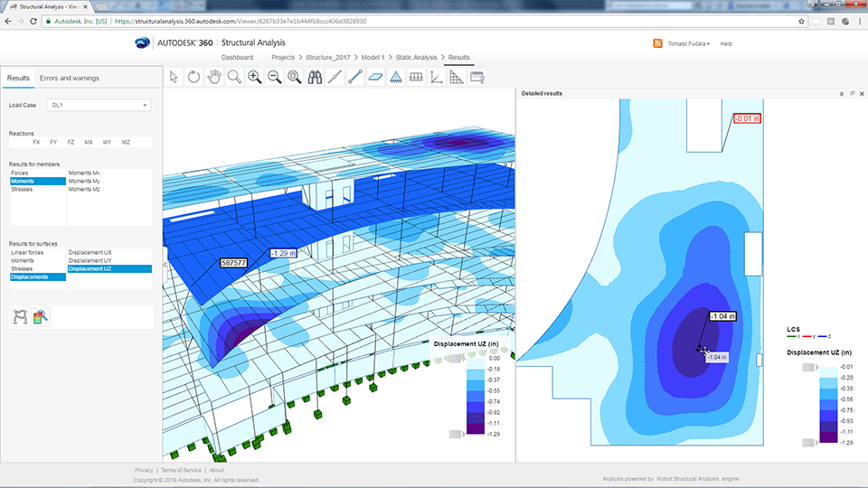Activate the rotate view tool
The width and height of the screenshot is (868, 488).
click(193, 78)
